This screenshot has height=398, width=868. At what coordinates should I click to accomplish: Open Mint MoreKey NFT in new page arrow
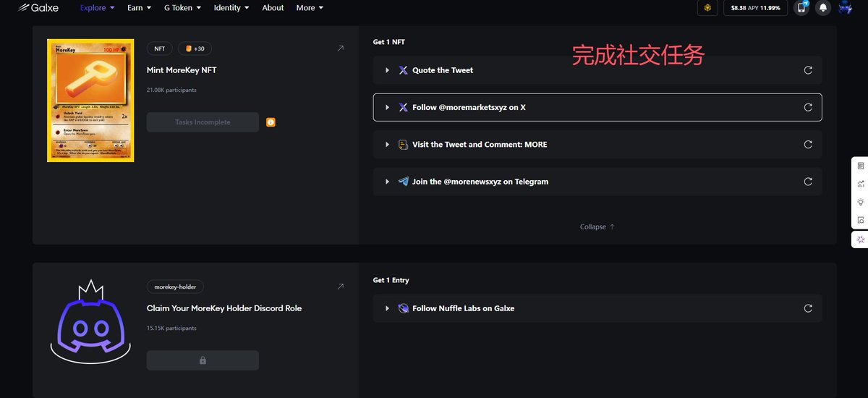point(341,48)
